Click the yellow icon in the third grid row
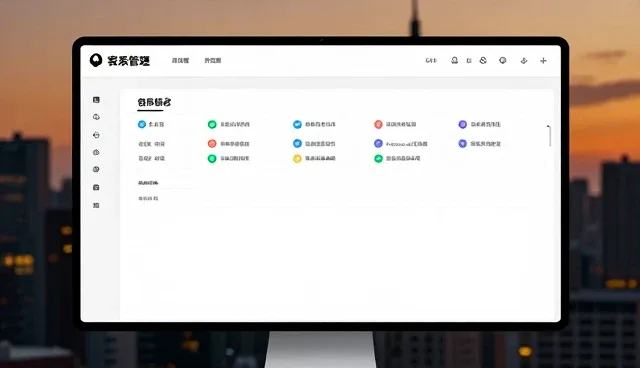The image size is (640, 368). [x=297, y=159]
